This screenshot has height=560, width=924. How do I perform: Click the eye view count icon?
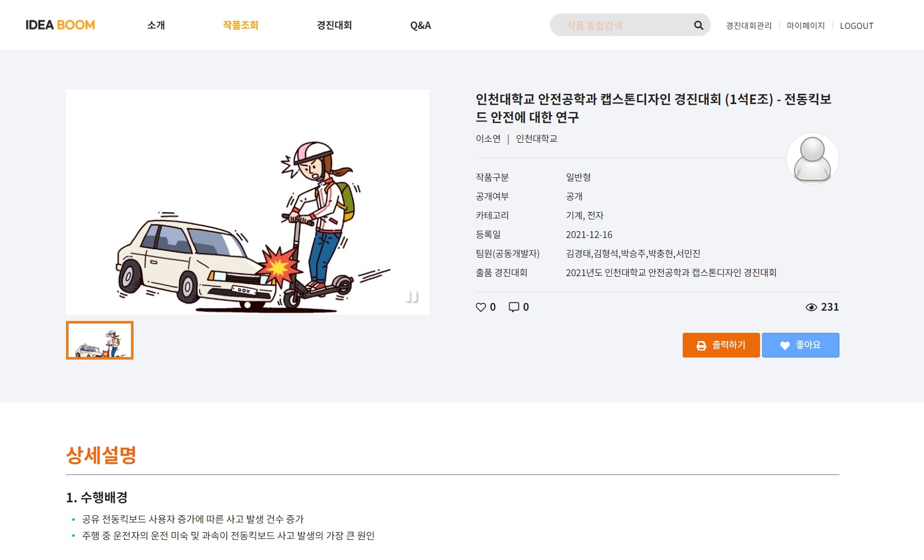click(x=811, y=307)
